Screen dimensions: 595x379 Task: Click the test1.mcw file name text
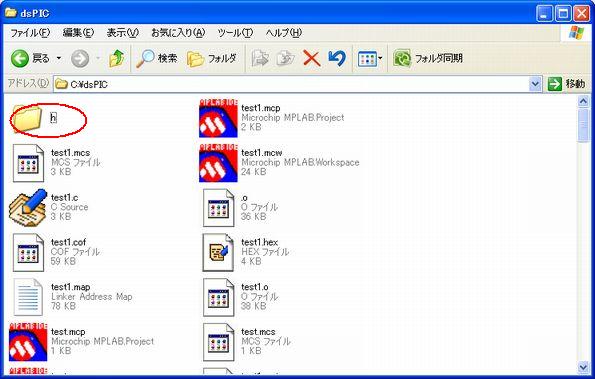[262, 153]
